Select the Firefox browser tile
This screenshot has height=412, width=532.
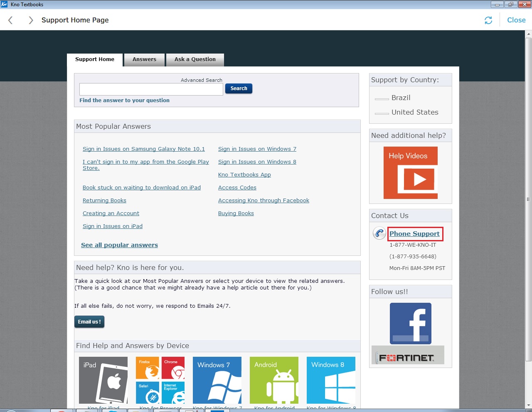pyautogui.click(x=148, y=368)
